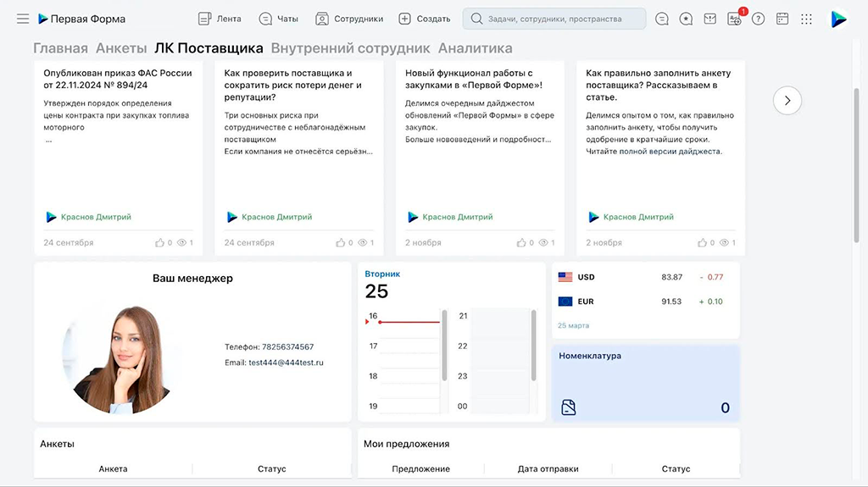Switch to Анкеты tab
The height and width of the screenshot is (487, 868).
coord(121,48)
